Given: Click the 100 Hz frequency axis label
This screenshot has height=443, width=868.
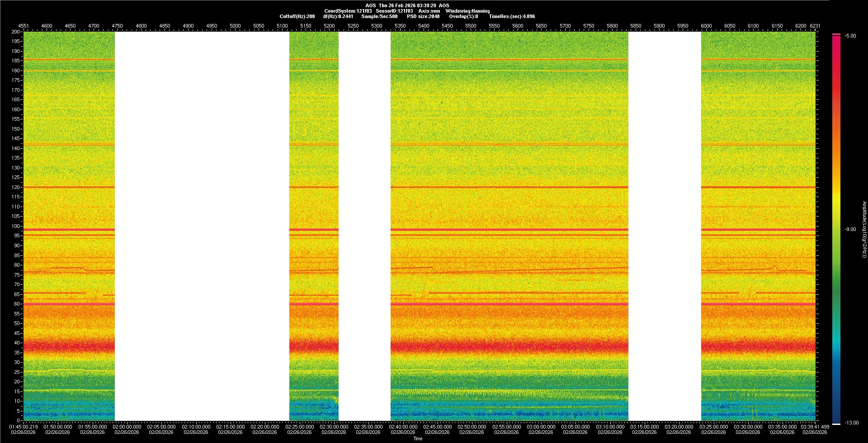Looking at the screenshot, I should (x=16, y=226).
